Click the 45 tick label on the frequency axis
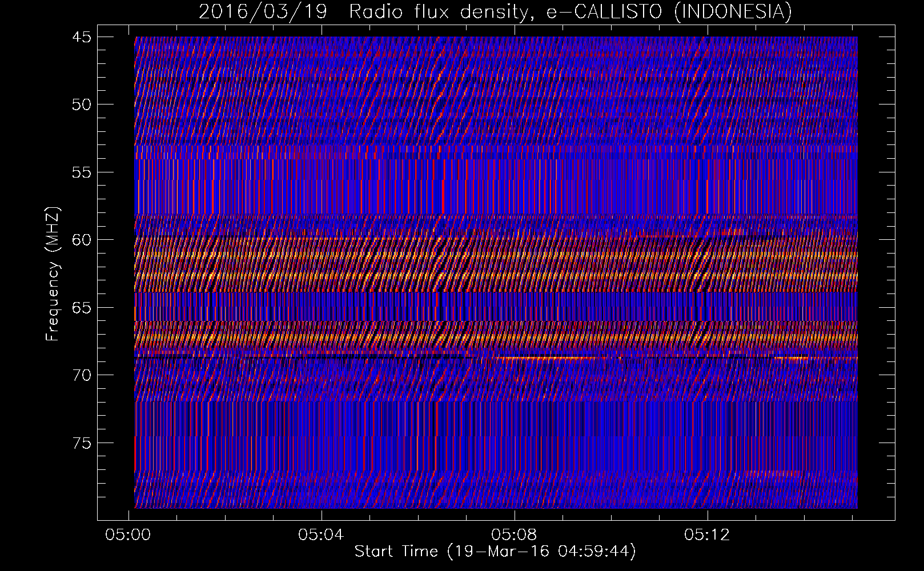Image resolution: width=924 pixels, height=571 pixels. pyautogui.click(x=82, y=37)
